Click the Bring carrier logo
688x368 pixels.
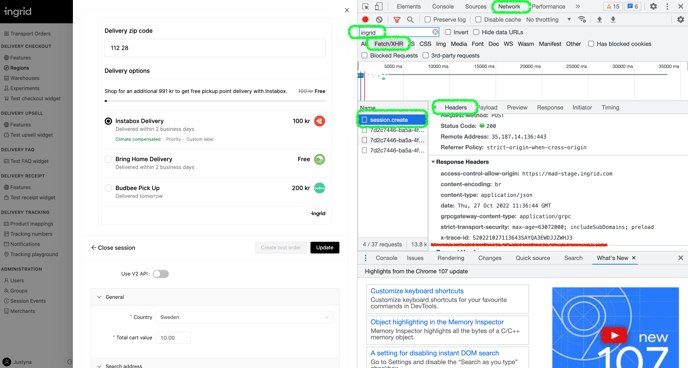[319, 160]
